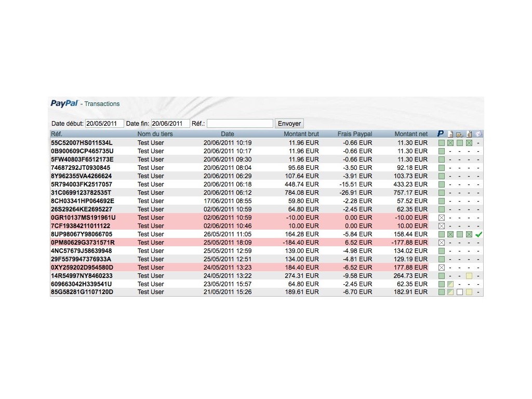Click the PayPal logo in the page header
This screenshot has width=532, height=399.
[64, 103]
